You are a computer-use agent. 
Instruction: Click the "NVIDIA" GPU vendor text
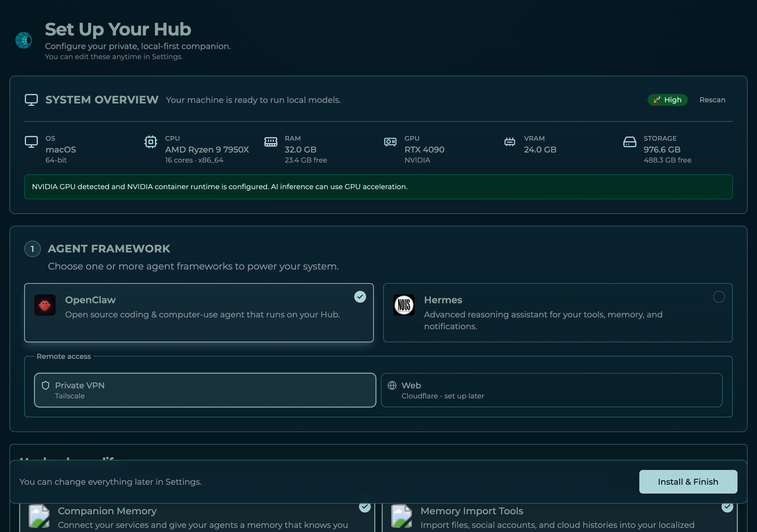tap(417, 160)
